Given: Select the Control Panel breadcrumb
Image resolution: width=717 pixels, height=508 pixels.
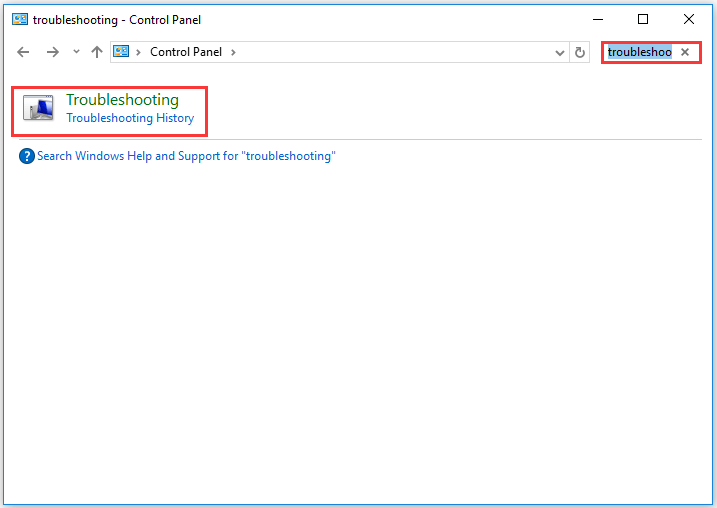Looking at the screenshot, I should [x=186, y=52].
